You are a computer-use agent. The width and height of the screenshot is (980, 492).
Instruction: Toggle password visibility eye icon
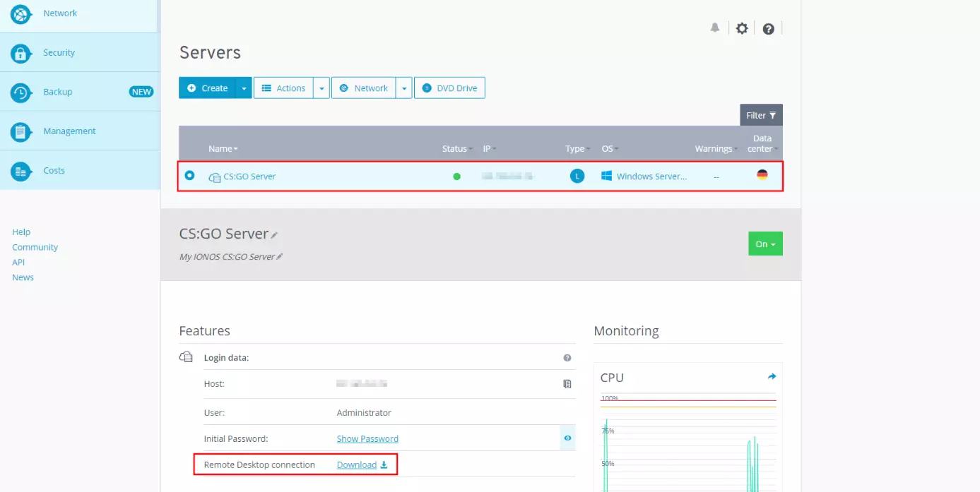coord(567,438)
